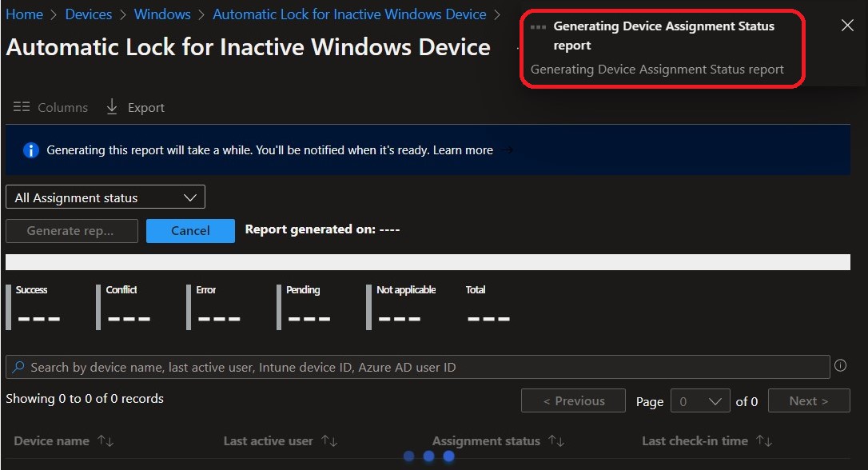Click the Next page button
Viewport: 868px width, 470px height.
809,400
